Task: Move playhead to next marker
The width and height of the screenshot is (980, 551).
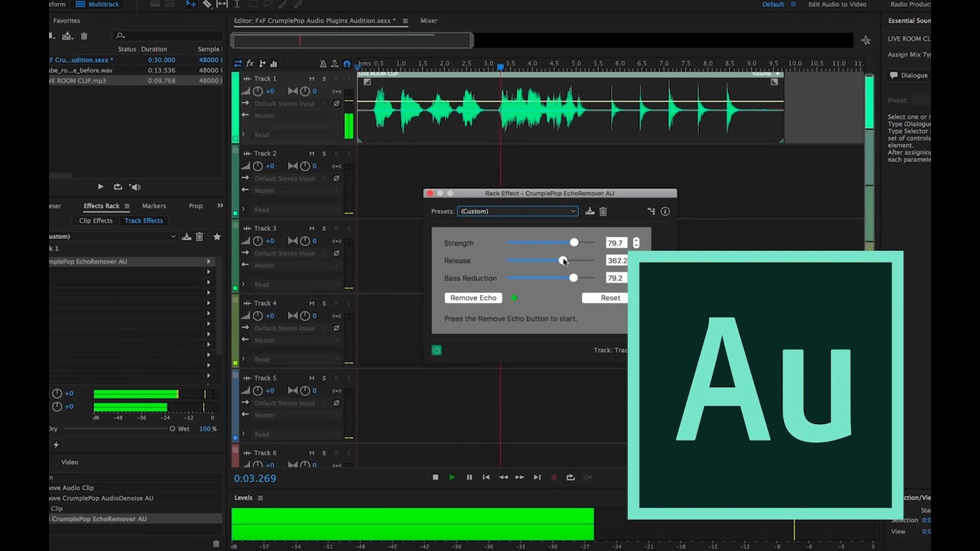Action: [537, 478]
